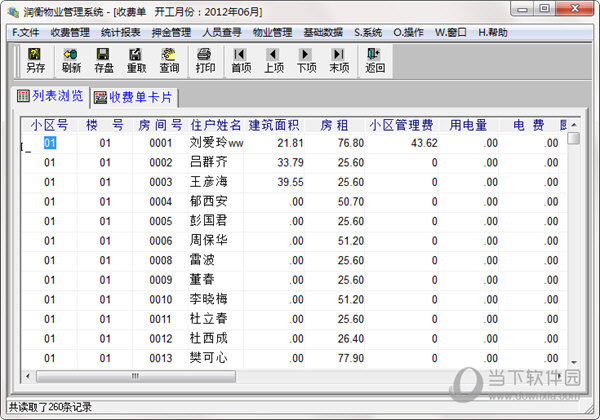Switch to the 收费单卡片 tab

click(134, 97)
